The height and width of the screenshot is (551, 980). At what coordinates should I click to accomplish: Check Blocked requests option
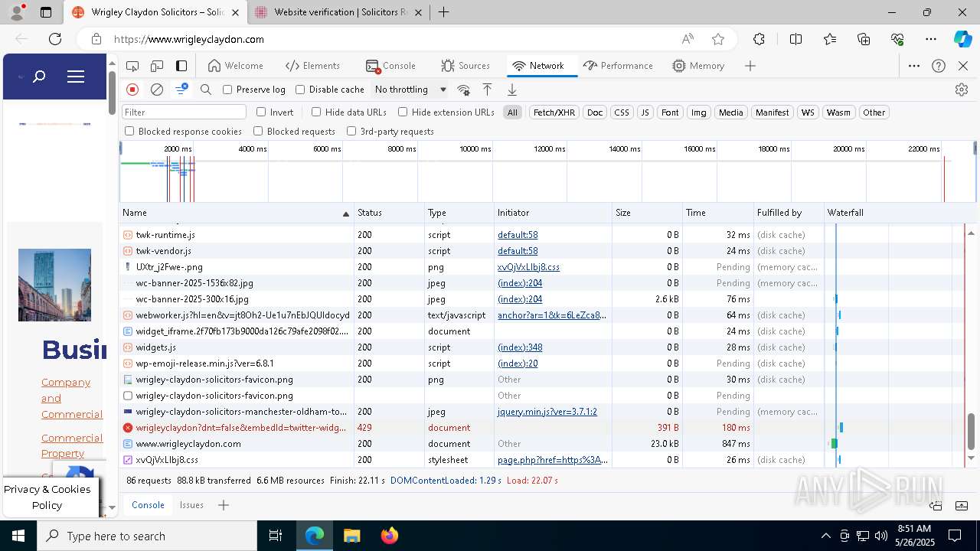tap(258, 131)
